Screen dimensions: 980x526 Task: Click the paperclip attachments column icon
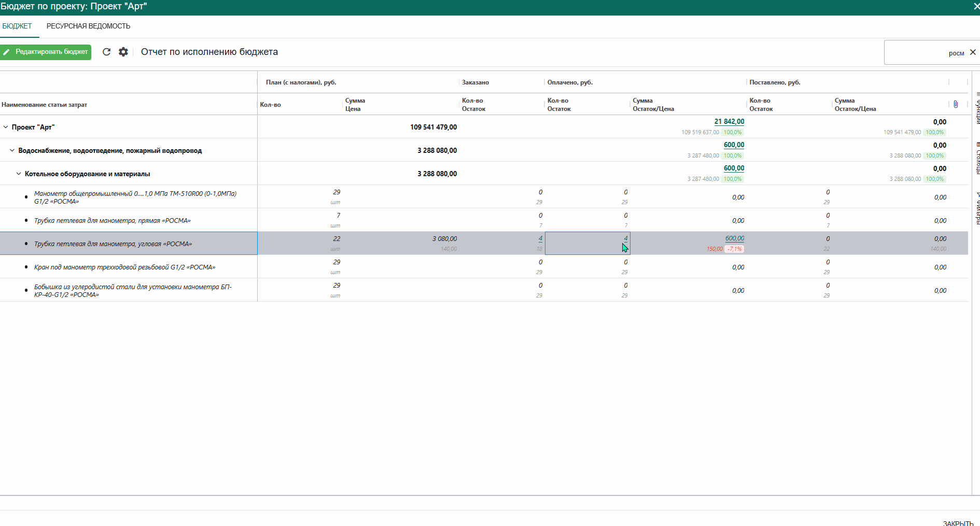pos(956,104)
